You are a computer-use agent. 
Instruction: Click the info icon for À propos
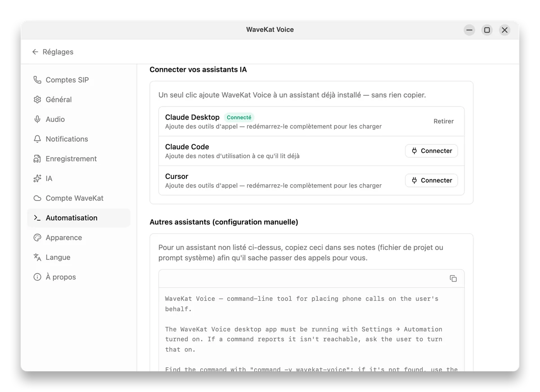37,277
